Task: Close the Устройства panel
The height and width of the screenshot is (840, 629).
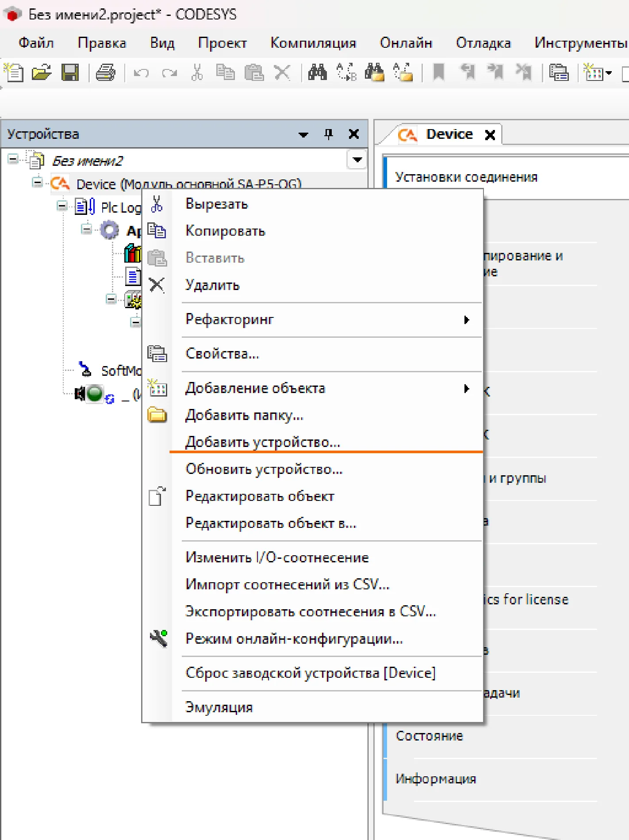Action: pos(354,134)
